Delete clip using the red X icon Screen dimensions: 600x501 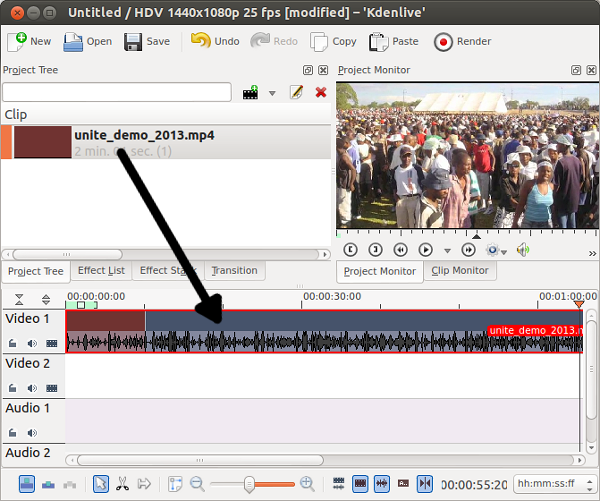(x=321, y=93)
